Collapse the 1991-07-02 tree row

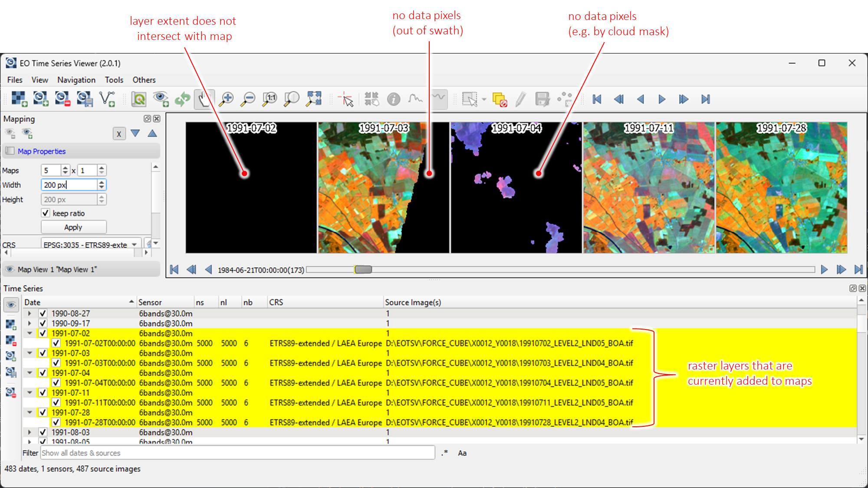point(30,333)
